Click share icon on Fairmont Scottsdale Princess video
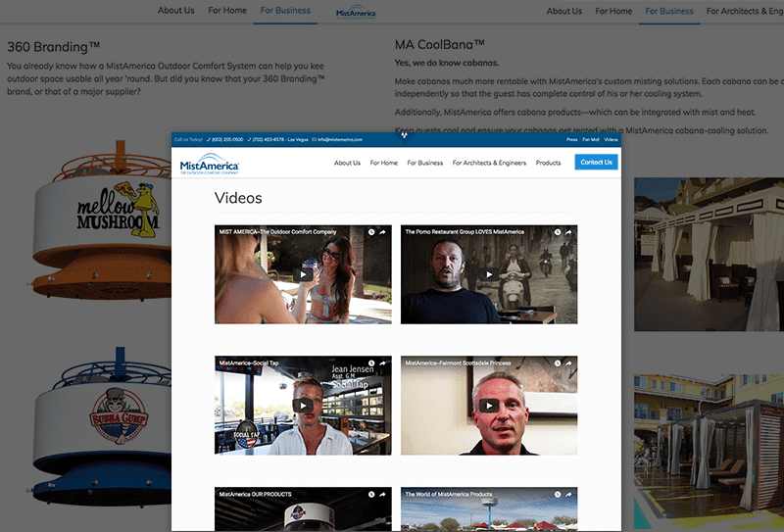Screen dimensions: 784x532 (568, 363)
